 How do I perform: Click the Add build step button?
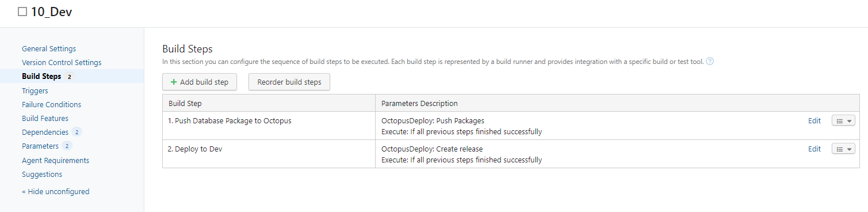[200, 82]
